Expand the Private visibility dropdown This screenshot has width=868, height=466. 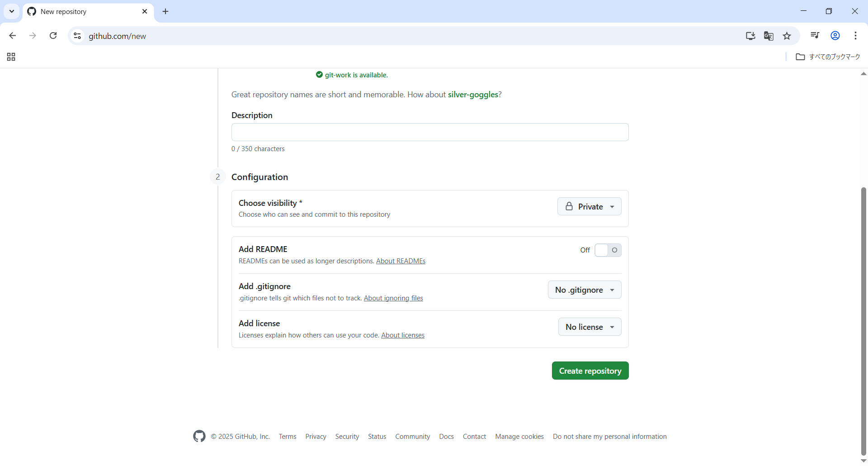point(589,206)
